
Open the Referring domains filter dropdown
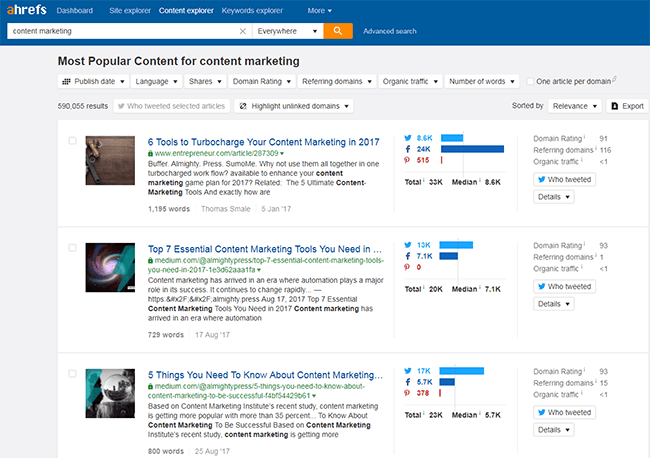[x=337, y=82]
